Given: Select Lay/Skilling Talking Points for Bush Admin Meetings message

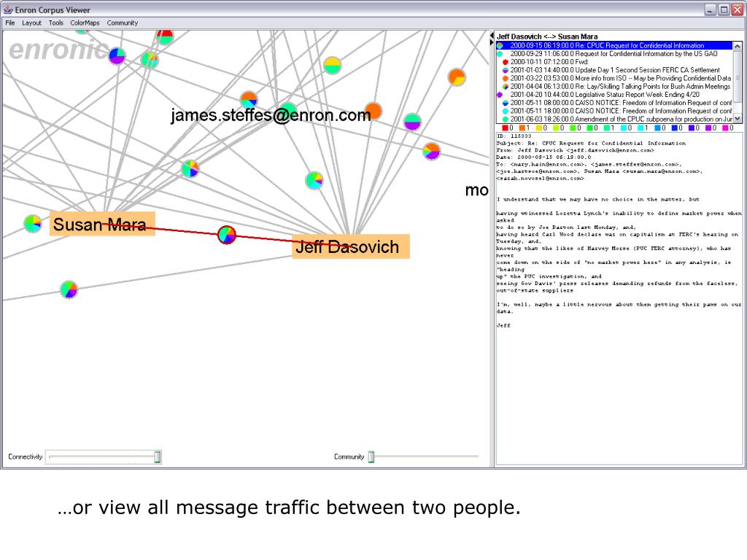Looking at the screenshot, I should coord(614,87).
